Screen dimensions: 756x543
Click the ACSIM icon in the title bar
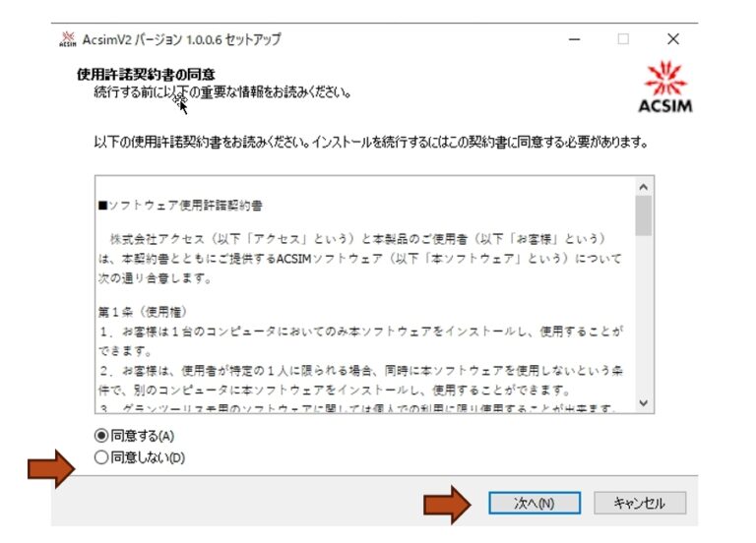(67, 40)
